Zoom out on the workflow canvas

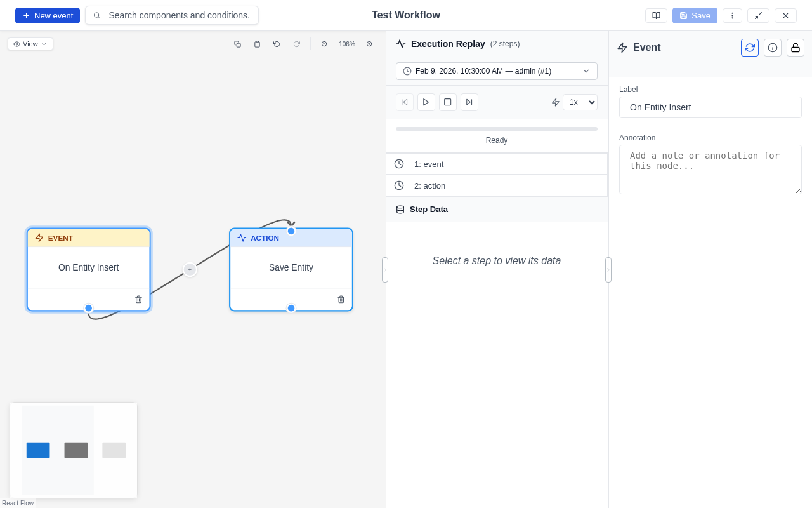click(325, 44)
